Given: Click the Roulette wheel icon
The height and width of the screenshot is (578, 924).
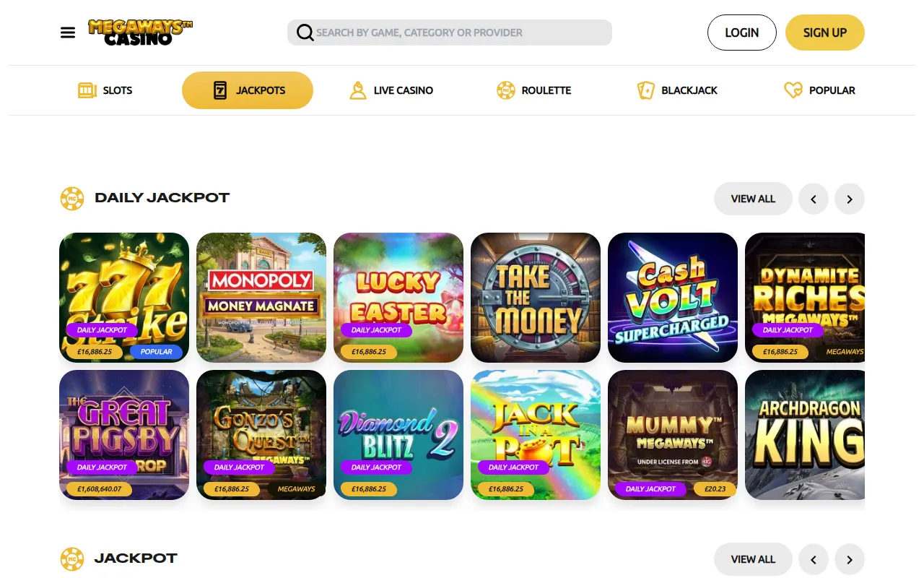Looking at the screenshot, I should click(x=505, y=90).
